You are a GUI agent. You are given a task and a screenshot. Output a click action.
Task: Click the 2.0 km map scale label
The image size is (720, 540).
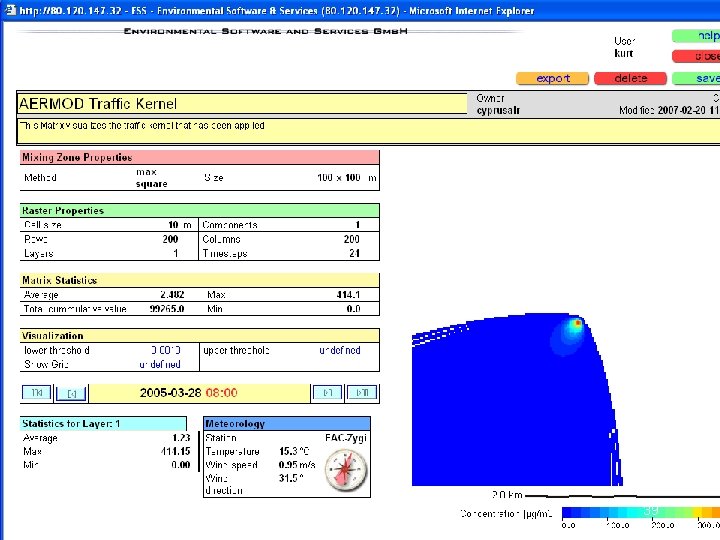507,495
